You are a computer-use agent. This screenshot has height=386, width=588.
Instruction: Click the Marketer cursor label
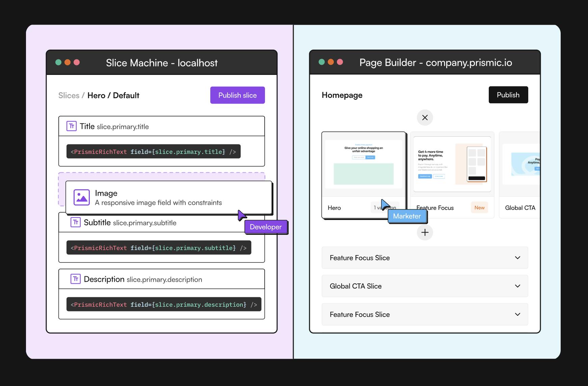pyautogui.click(x=407, y=216)
